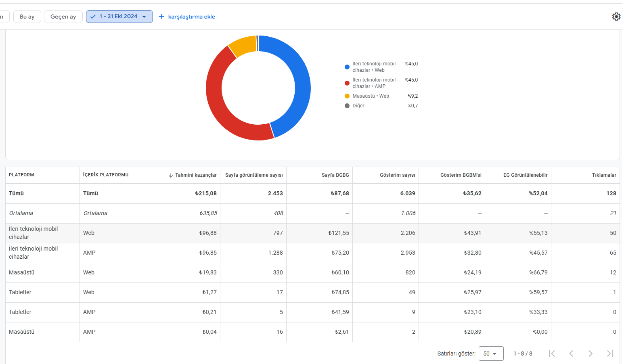Select the Geçen ay date filter
The image size is (622, 364).
tap(63, 17)
